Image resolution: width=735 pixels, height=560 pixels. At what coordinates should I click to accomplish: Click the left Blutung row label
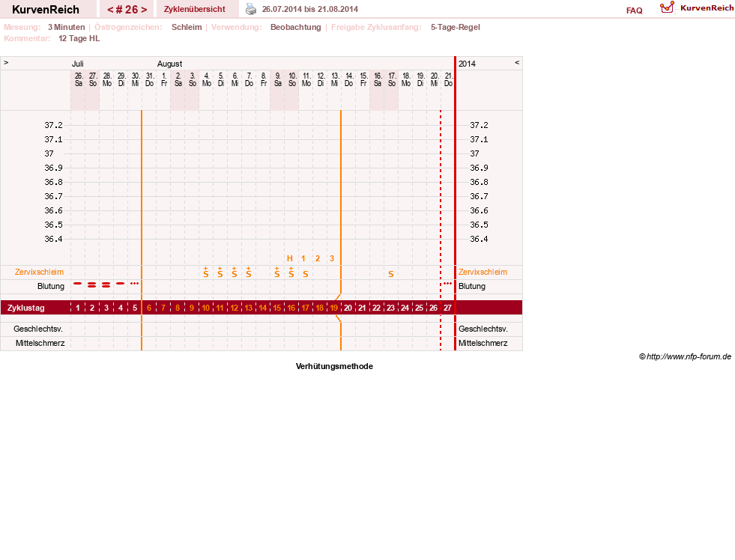tap(51, 286)
